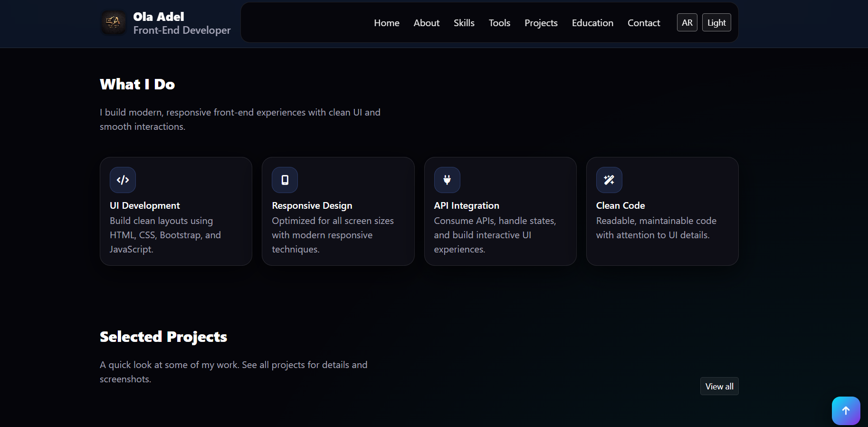Jump to the Projects nav link
The width and height of the screenshot is (868, 427).
pos(541,23)
